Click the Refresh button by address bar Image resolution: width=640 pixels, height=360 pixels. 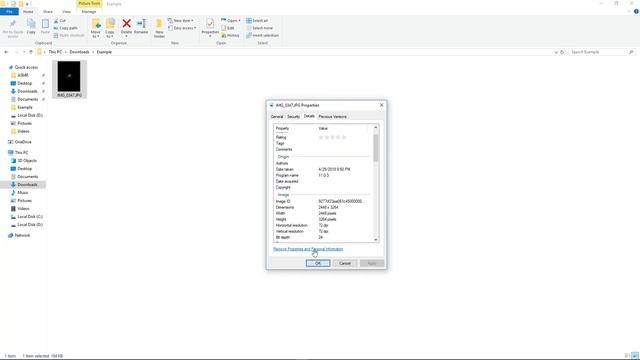pyautogui.click(x=562, y=52)
